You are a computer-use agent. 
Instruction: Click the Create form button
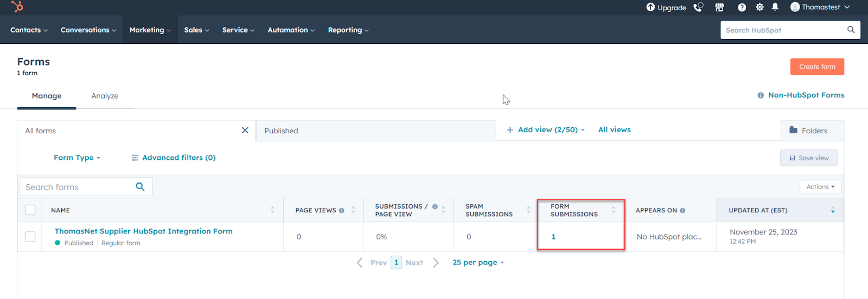[817, 67]
